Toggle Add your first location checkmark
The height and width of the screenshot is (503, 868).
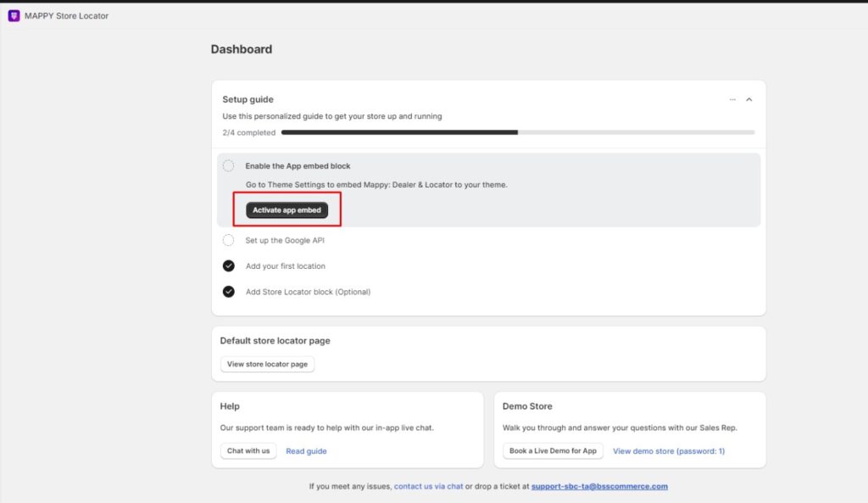tap(229, 265)
